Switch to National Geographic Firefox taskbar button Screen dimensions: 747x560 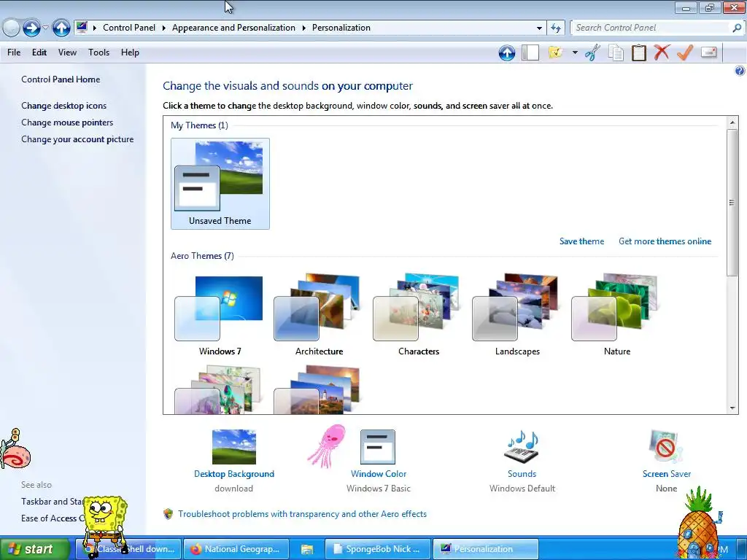pos(236,549)
